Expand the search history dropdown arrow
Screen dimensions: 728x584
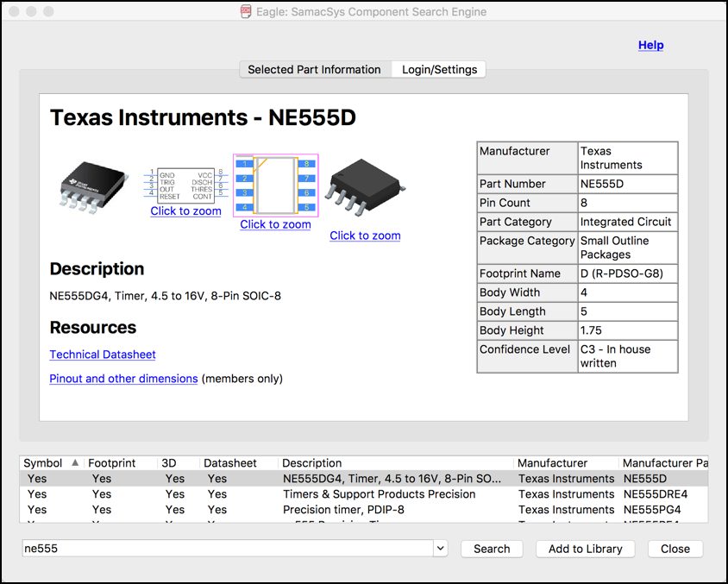click(x=440, y=549)
